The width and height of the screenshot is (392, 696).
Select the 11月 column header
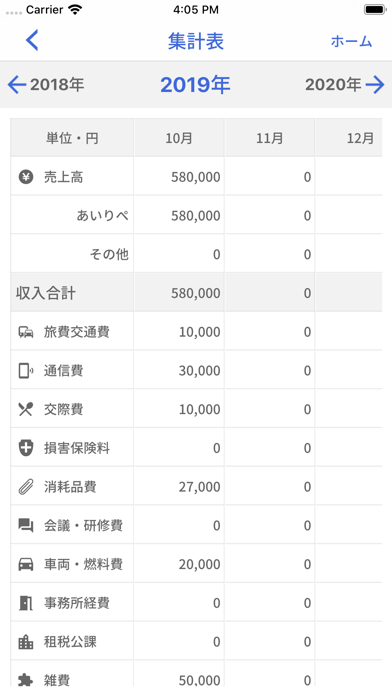click(x=269, y=138)
